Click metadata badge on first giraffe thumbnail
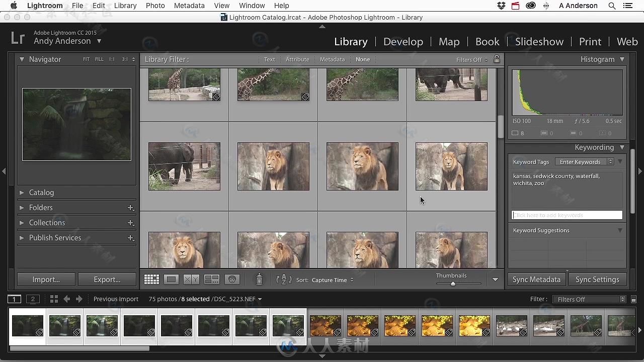This screenshot has height=362, width=644. point(216,97)
